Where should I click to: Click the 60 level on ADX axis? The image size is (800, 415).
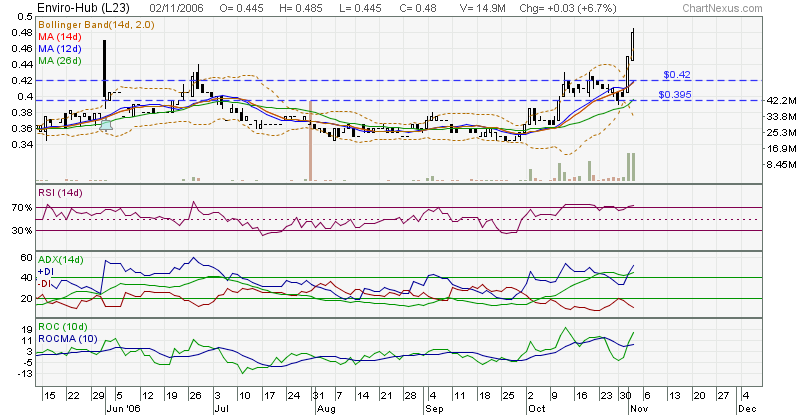click(27, 257)
